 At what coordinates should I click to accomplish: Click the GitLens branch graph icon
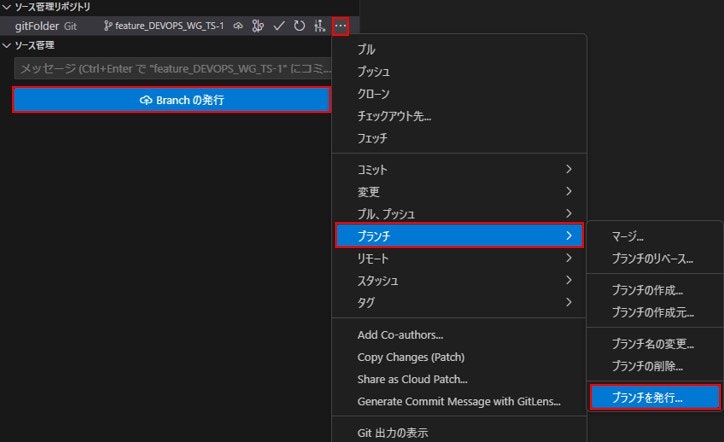coord(258,26)
